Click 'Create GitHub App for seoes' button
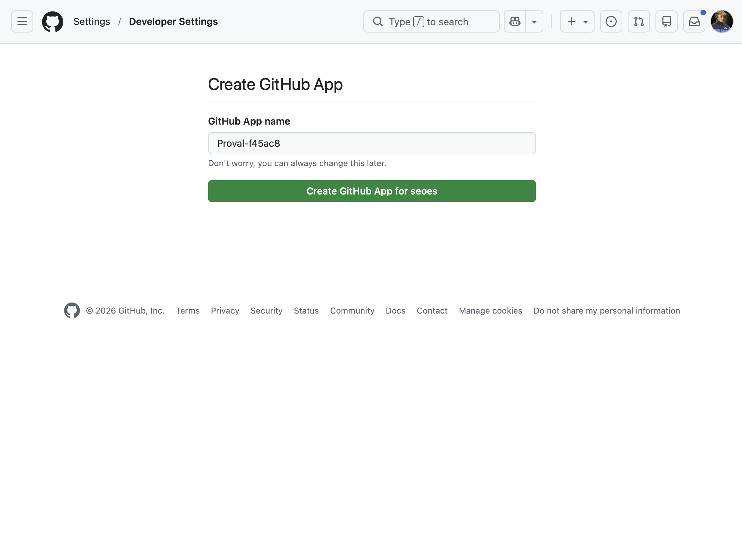 coord(372,191)
